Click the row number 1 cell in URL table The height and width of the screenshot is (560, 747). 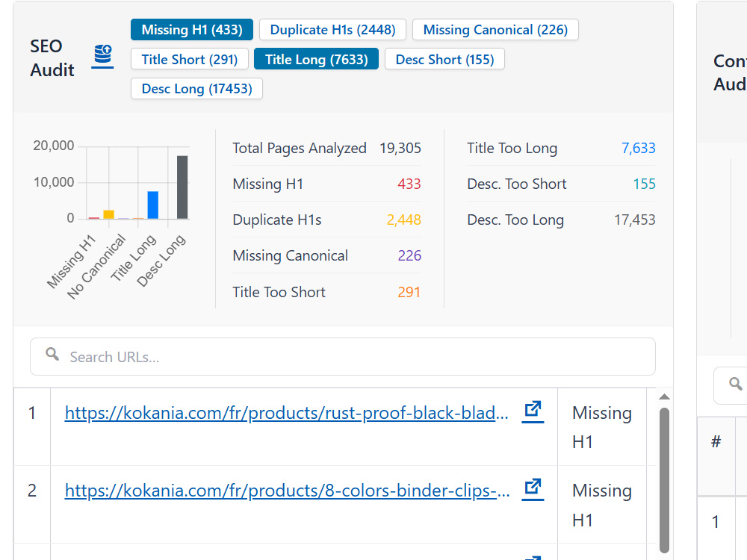(32, 427)
